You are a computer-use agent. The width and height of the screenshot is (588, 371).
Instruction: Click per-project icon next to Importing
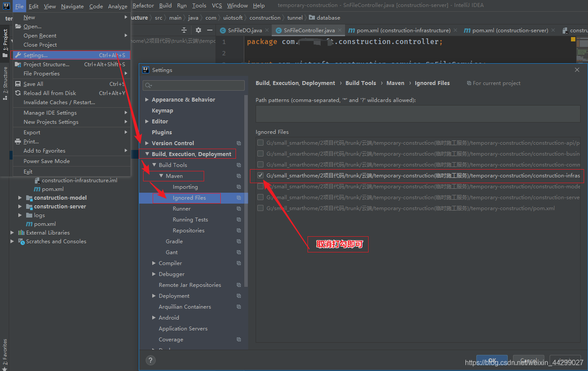(x=239, y=187)
